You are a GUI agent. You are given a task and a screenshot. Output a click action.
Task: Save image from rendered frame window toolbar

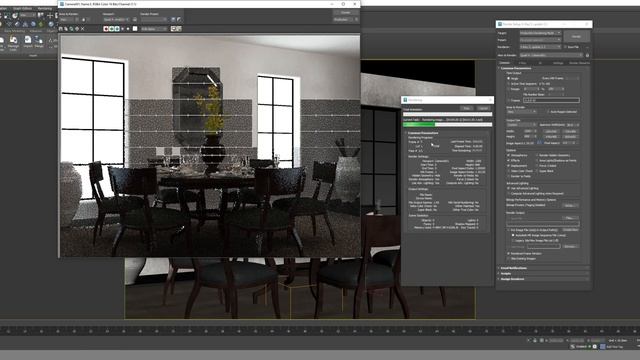pyautogui.click(x=60, y=29)
